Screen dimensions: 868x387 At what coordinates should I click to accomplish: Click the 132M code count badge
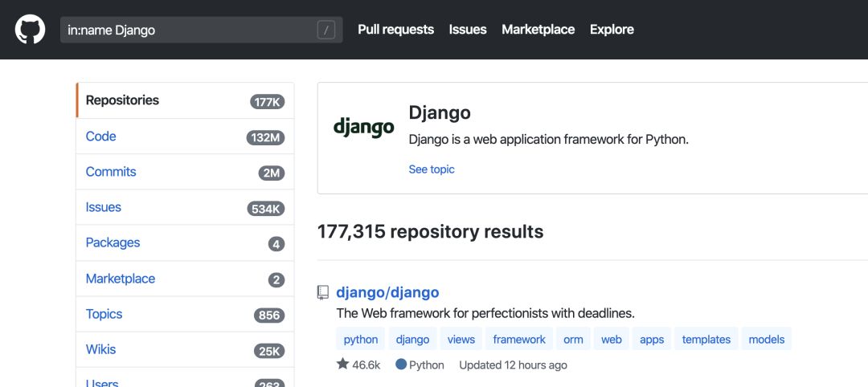coord(266,137)
